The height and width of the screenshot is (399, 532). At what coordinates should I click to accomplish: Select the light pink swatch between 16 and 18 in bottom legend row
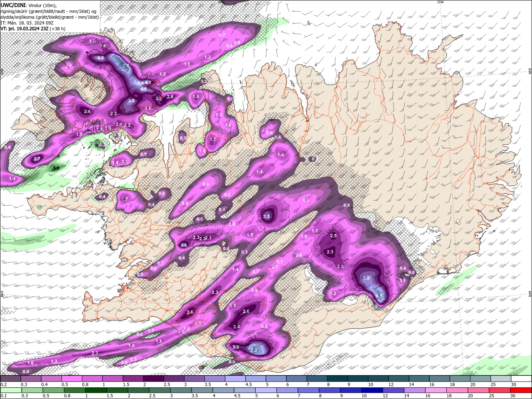(436, 390)
